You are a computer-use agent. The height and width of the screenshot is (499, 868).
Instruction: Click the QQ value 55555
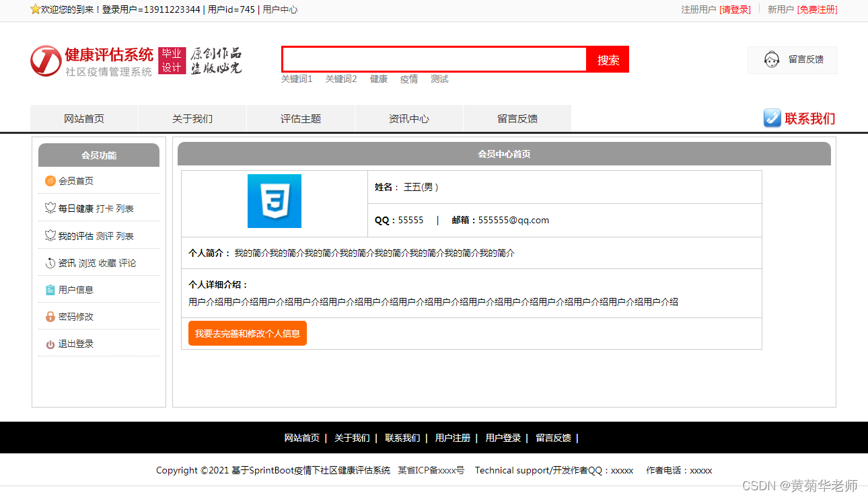pos(411,220)
